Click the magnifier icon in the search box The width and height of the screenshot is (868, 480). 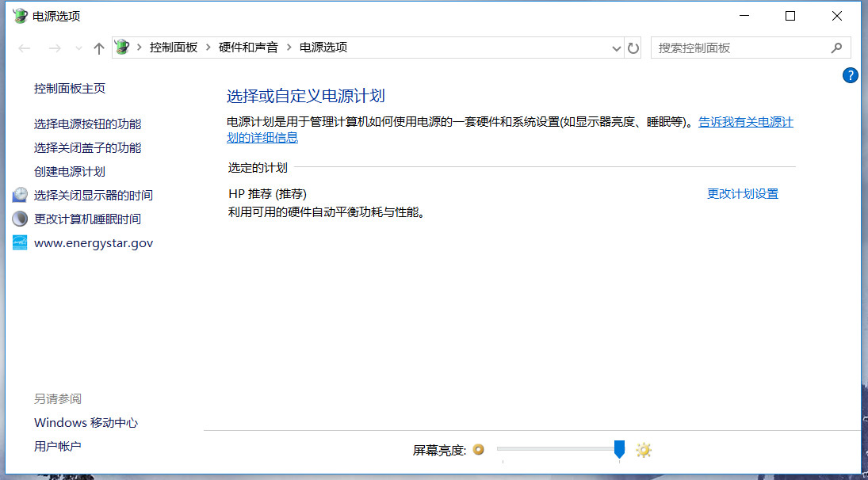click(x=837, y=48)
